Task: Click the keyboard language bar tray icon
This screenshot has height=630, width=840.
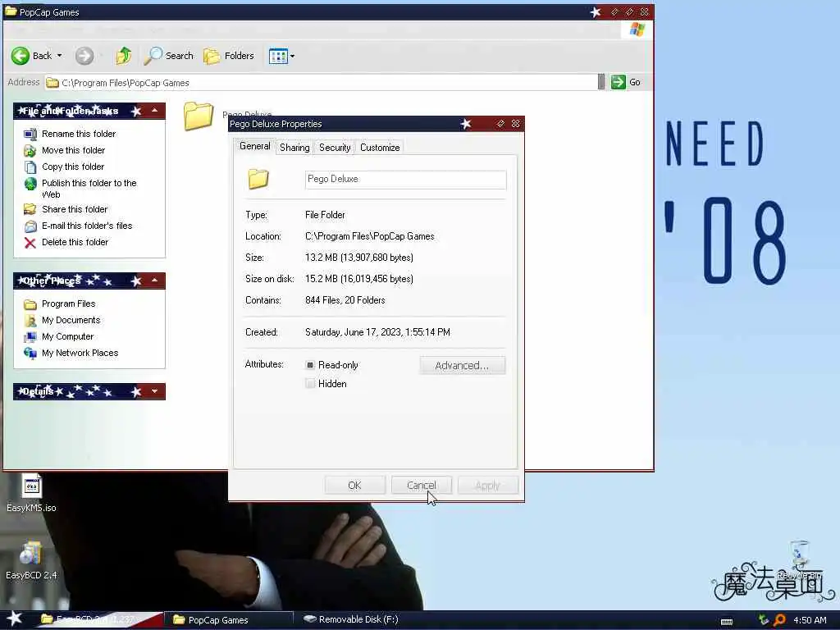Action: coord(727,621)
